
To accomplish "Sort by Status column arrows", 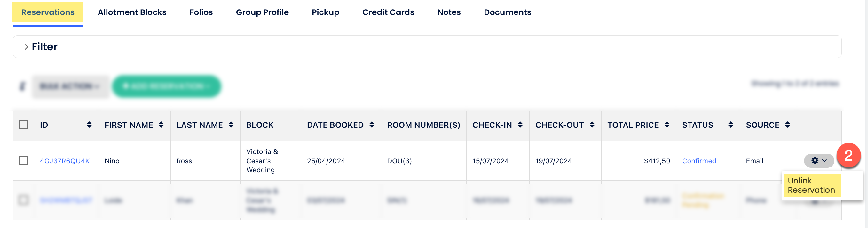I will tap(730, 125).
